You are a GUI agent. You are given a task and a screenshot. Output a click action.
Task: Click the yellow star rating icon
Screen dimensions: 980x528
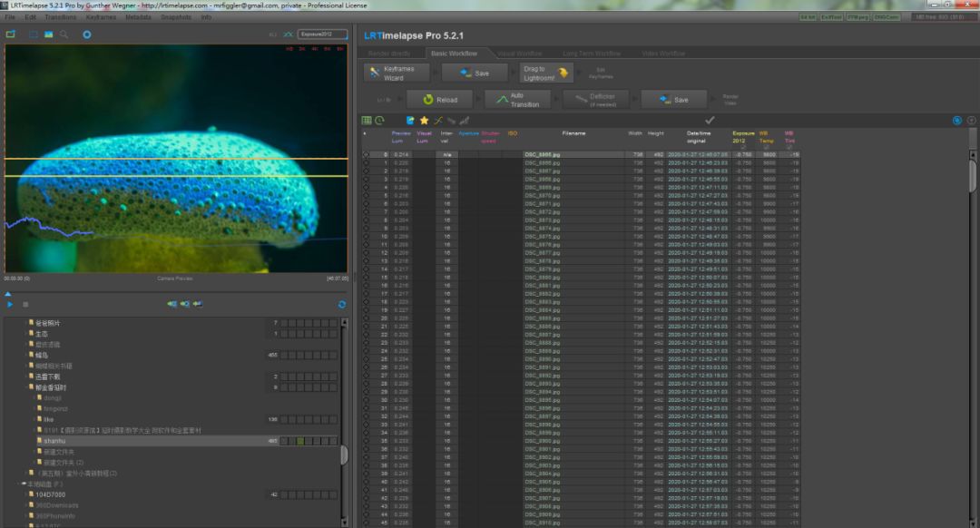(425, 121)
